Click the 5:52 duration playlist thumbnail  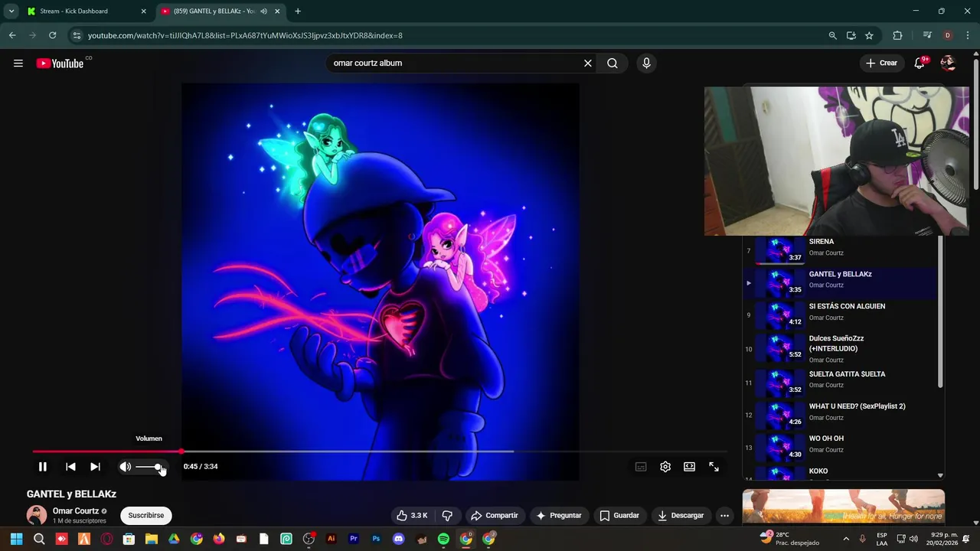click(x=779, y=349)
